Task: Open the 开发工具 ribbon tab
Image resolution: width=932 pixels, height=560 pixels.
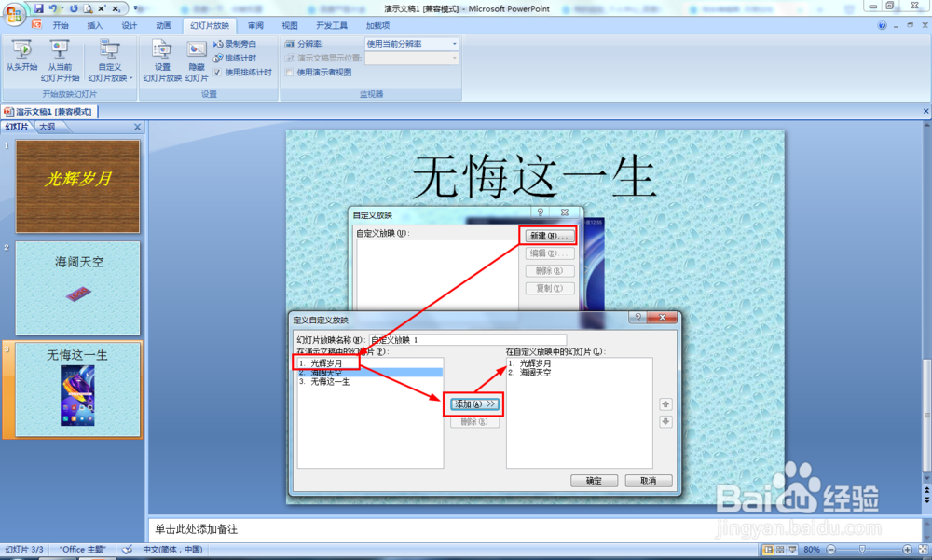Action: click(x=332, y=25)
